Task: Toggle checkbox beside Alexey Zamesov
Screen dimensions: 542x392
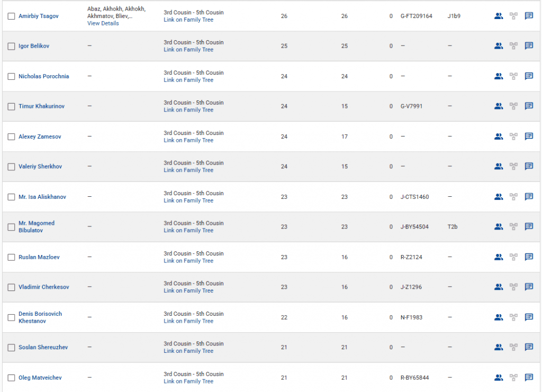Action: tap(11, 137)
